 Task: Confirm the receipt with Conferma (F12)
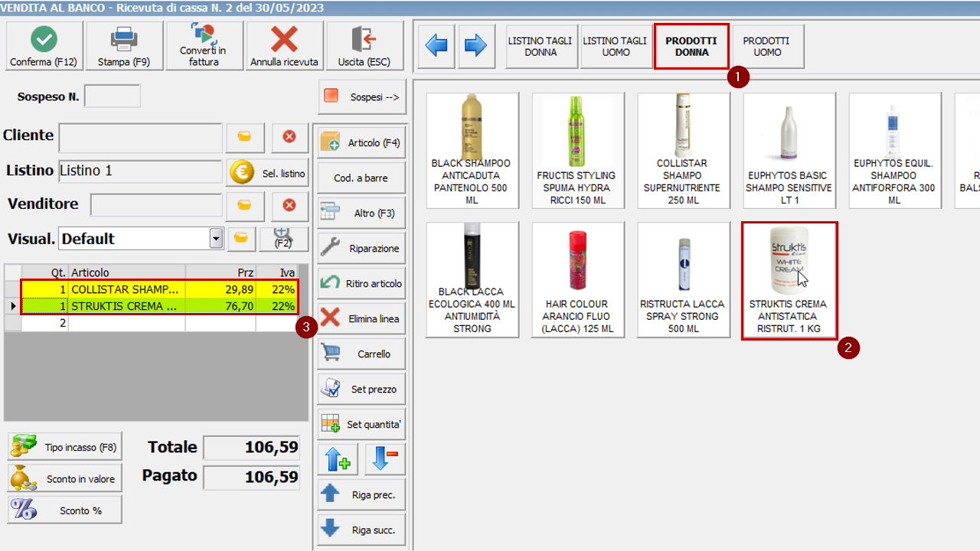pos(44,46)
